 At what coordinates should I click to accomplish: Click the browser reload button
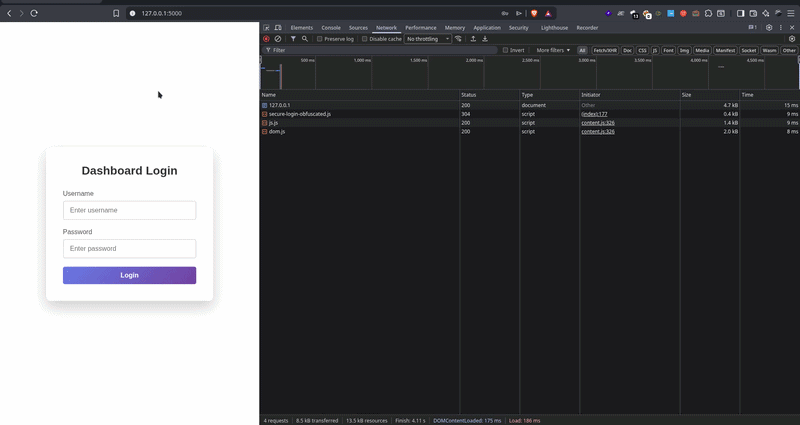[34, 13]
